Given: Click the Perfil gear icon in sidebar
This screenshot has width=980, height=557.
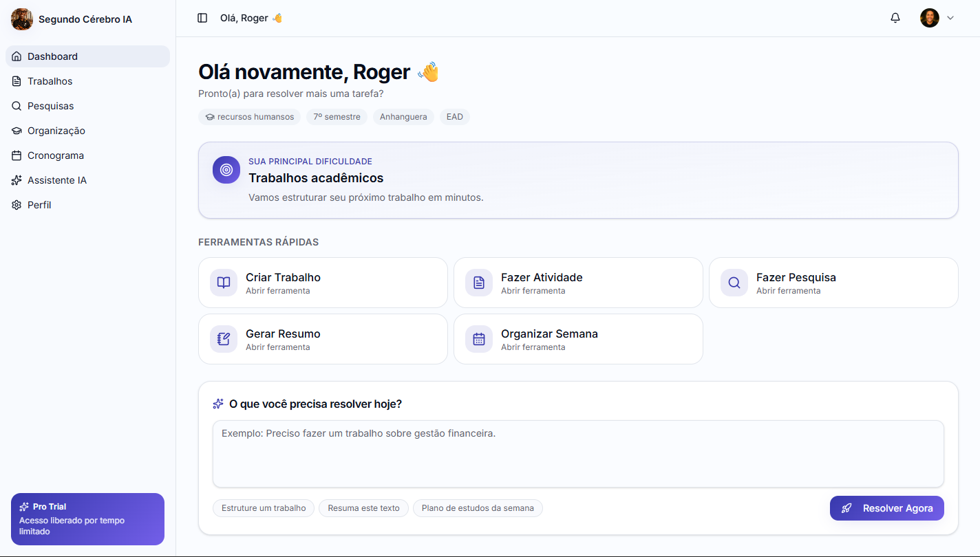Looking at the screenshot, I should pos(17,205).
